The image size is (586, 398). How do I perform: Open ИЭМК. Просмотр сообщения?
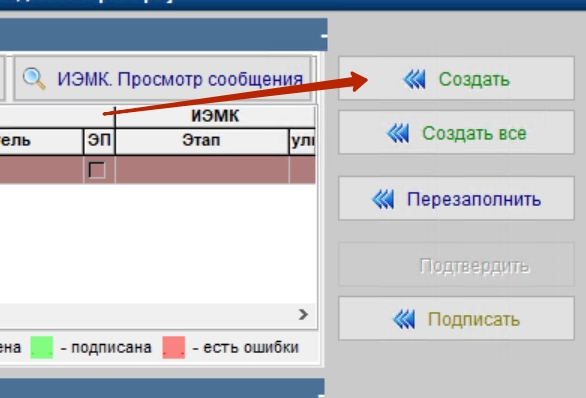click(163, 78)
